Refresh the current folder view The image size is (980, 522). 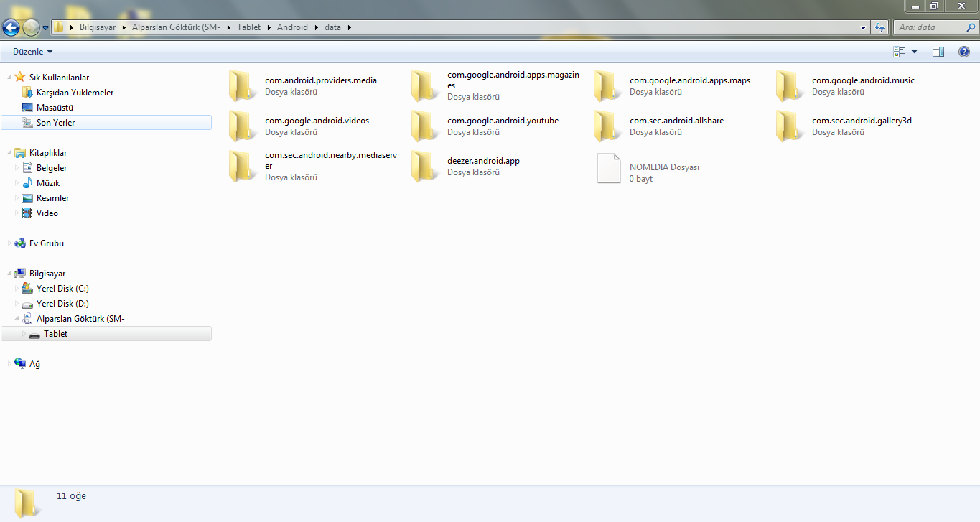point(879,27)
